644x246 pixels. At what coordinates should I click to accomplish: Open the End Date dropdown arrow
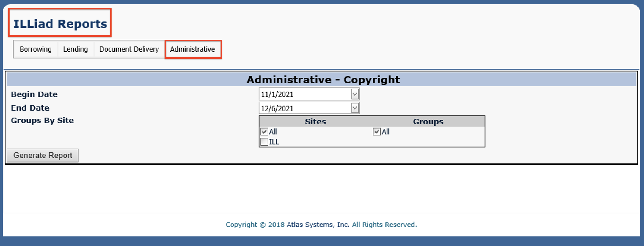[355, 108]
